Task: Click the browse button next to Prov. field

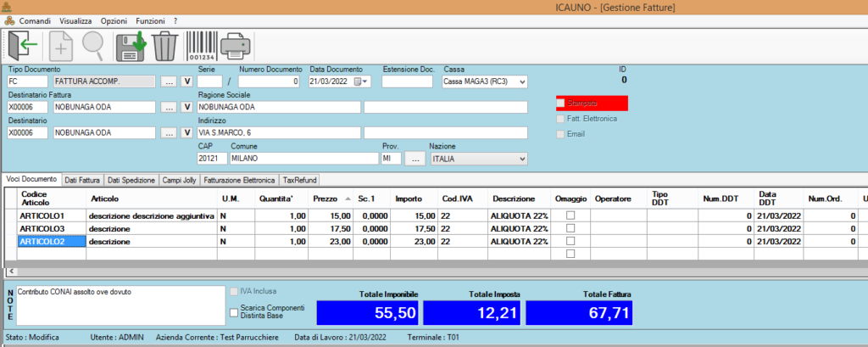Action: tap(415, 159)
